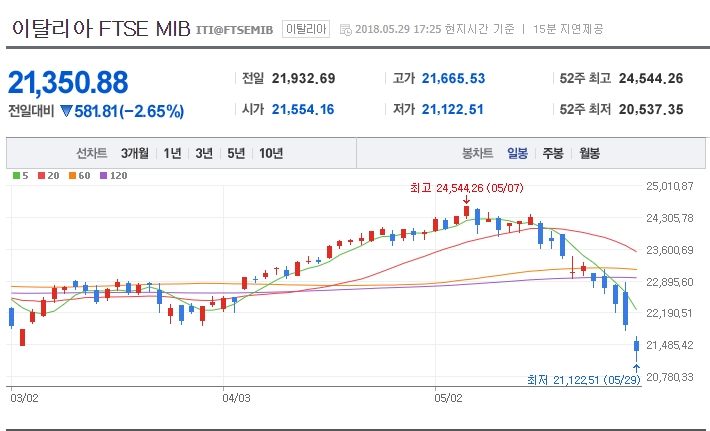Click the blue arrow above the 최저 label
Image resolution: width=710 pixels, height=431 pixels.
(x=636, y=368)
